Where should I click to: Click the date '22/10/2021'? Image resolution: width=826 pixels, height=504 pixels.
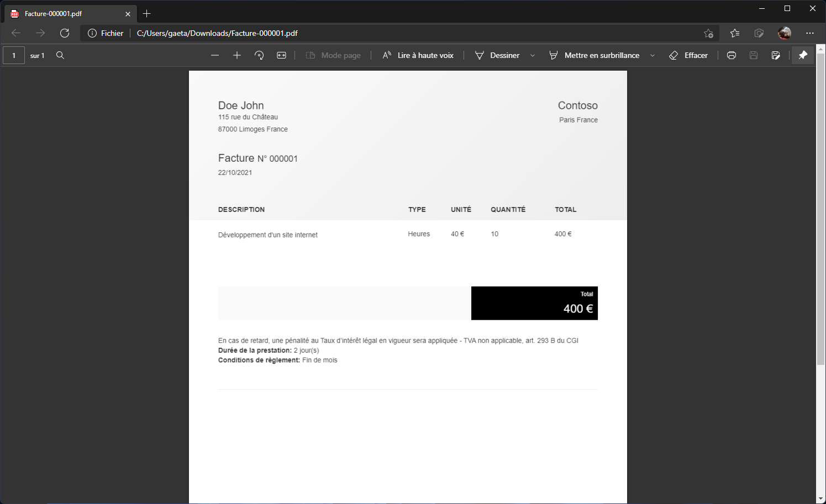[235, 173]
